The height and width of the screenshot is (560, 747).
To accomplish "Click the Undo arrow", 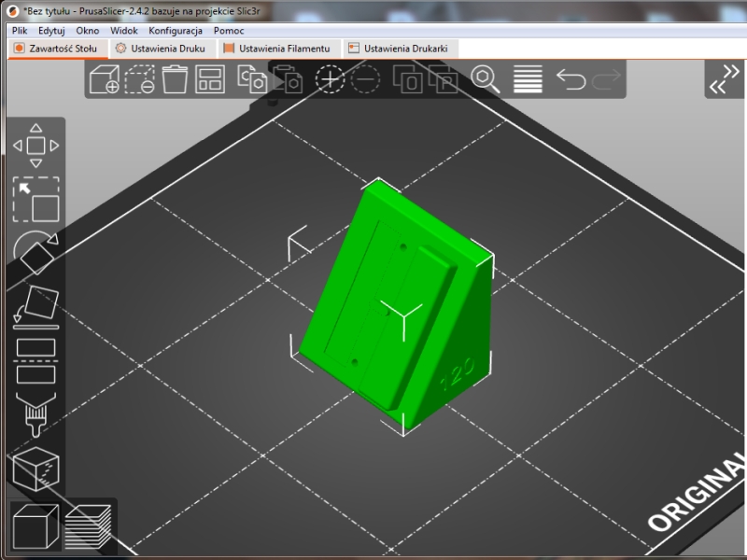I will 571,79.
